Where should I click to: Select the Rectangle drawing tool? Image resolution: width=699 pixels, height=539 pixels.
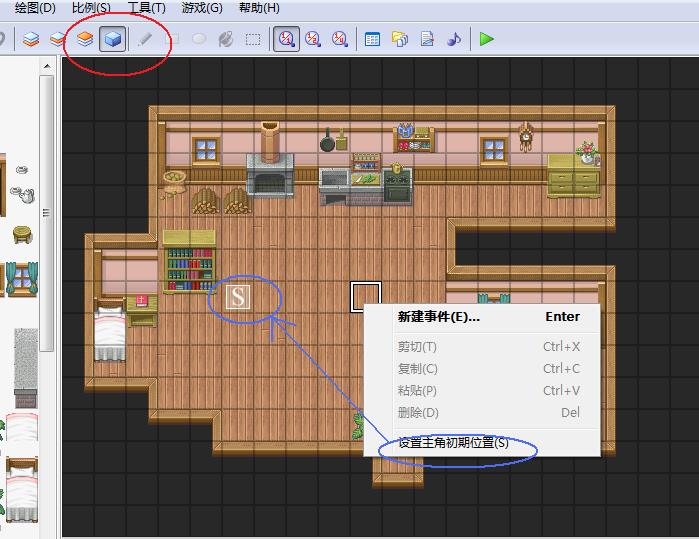click(x=172, y=39)
